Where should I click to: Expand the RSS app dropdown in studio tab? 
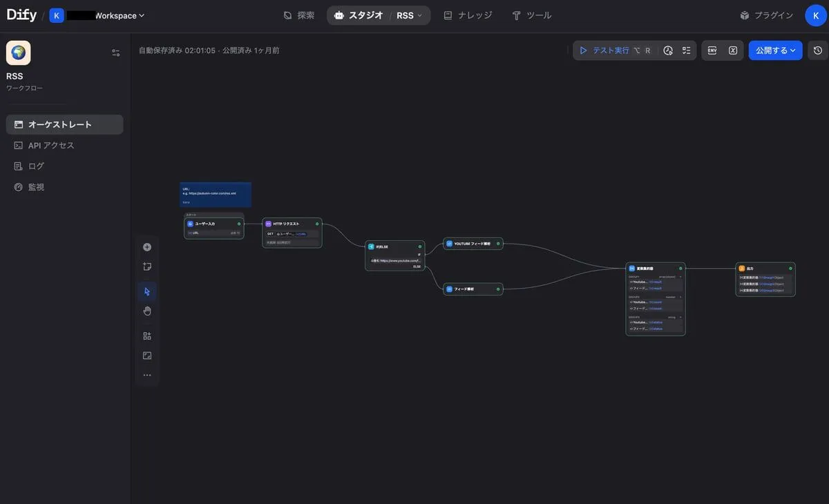pos(409,15)
